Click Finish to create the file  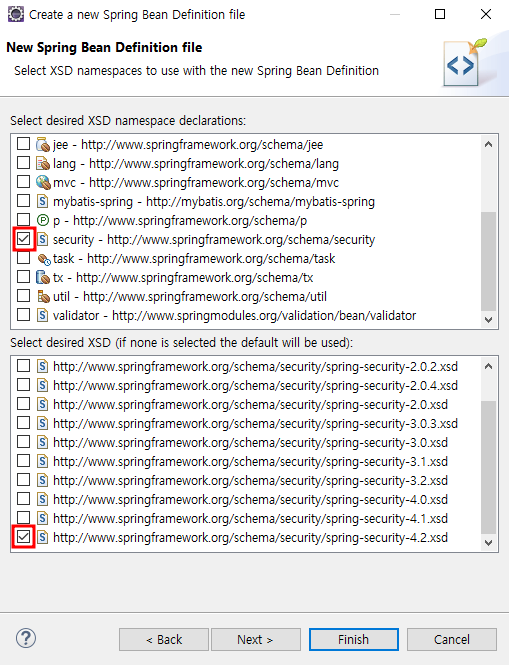354,640
